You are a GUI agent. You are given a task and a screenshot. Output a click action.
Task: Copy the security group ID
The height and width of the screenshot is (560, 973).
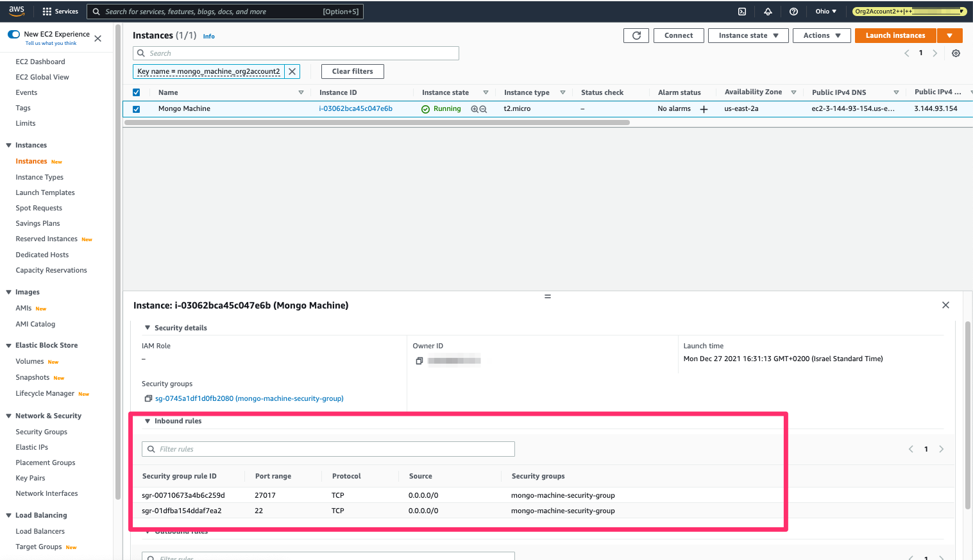coord(148,398)
